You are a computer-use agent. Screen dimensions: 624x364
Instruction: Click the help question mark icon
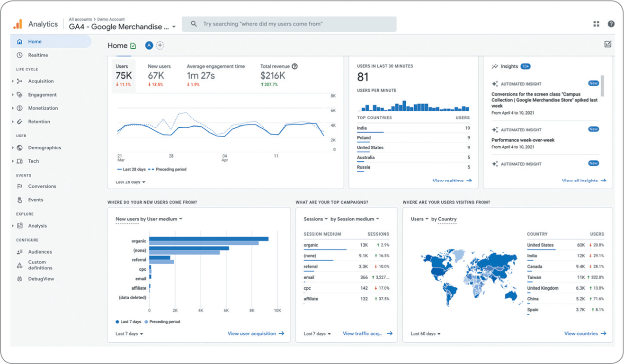tap(611, 24)
